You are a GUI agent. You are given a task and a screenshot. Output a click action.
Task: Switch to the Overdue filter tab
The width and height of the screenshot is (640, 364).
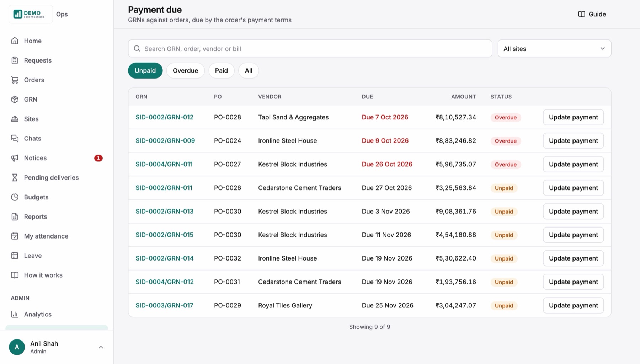[185, 71]
